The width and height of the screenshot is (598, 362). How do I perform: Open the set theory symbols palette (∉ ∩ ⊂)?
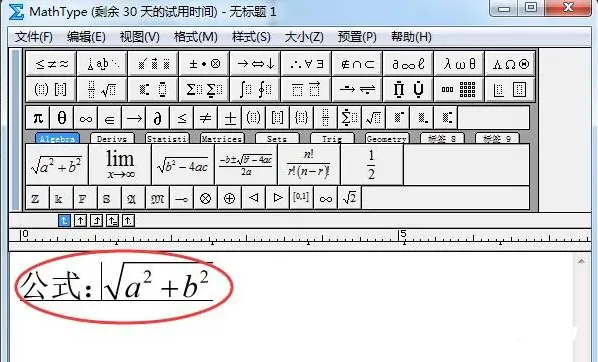(357, 64)
